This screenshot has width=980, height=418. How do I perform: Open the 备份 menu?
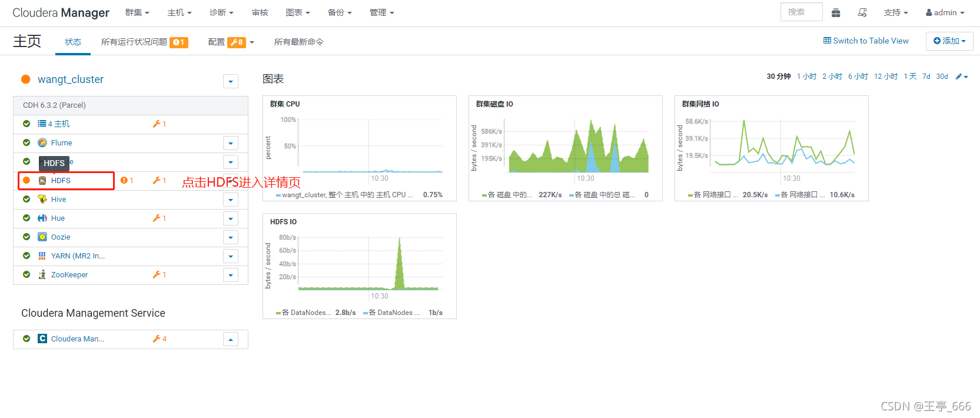340,12
